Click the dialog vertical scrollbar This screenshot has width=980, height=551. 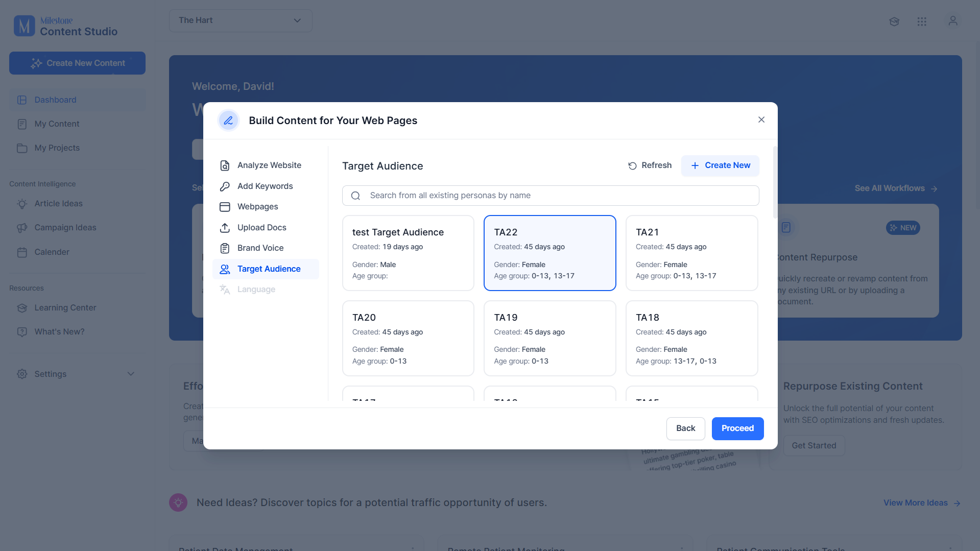click(775, 182)
